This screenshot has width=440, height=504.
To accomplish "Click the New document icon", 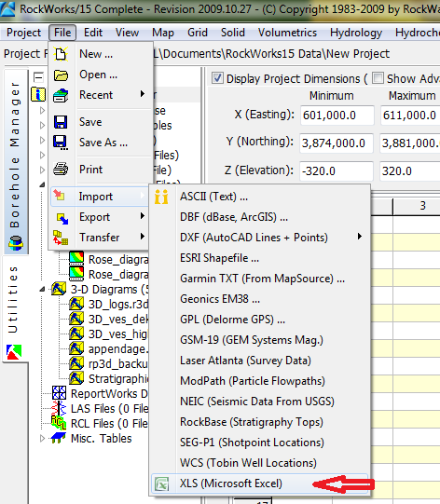I will coord(62,54).
